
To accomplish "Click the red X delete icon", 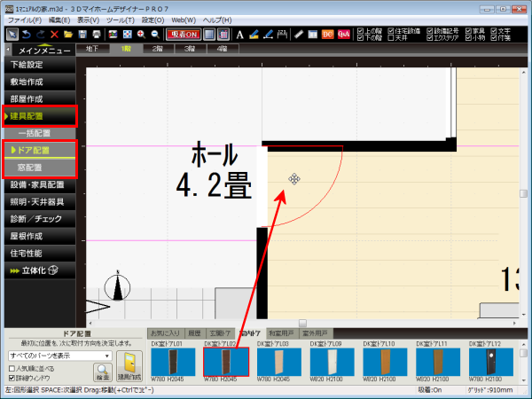I will point(54,34).
